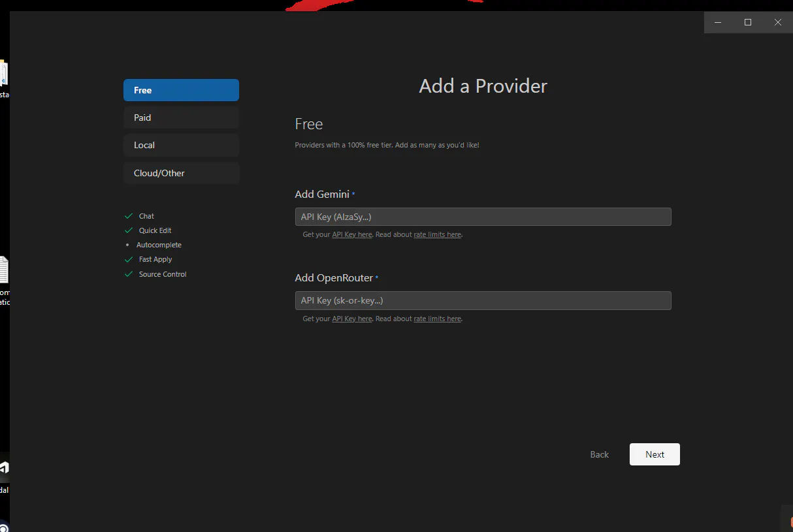Click the "Chat" feature label
793x532 pixels.
click(146, 216)
